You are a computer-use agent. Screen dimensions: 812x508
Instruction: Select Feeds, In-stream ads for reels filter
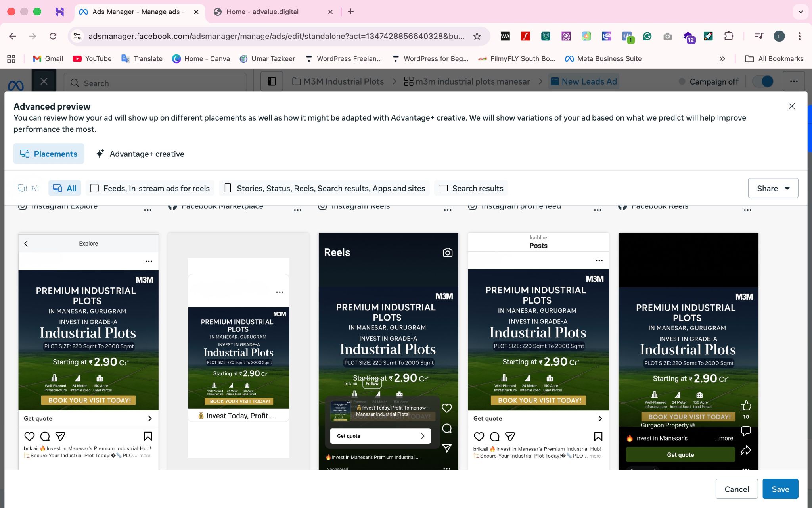150,188
